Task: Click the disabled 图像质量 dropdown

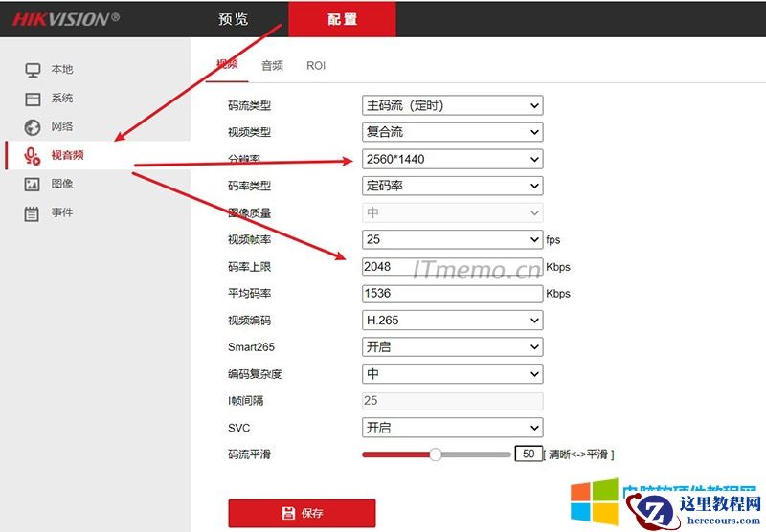Action: click(452, 212)
